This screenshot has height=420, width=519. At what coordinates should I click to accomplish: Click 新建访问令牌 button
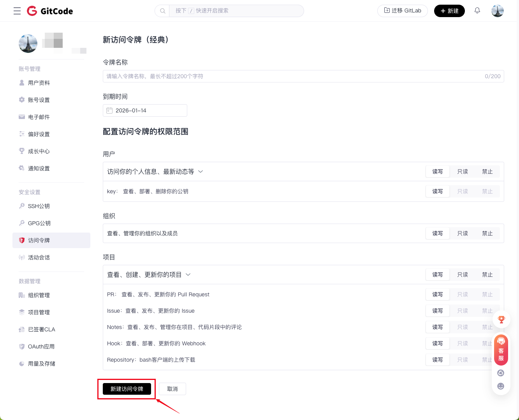[x=127, y=389]
